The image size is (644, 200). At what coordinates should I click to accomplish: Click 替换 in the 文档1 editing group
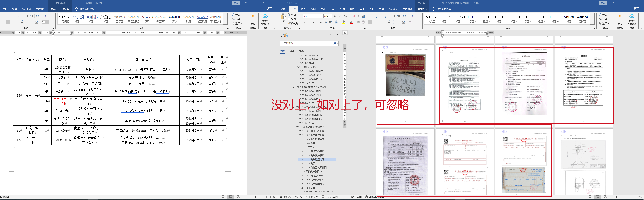pyautogui.click(x=236, y=19)
